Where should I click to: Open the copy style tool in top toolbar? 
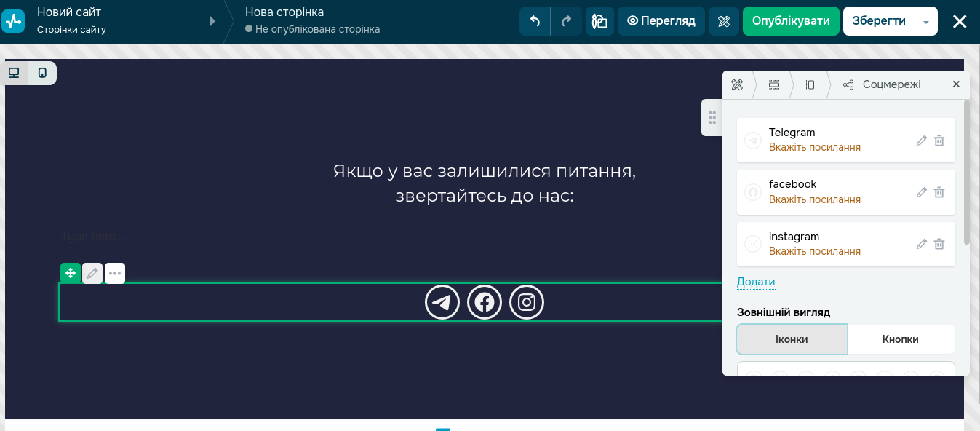click(599, 20)
